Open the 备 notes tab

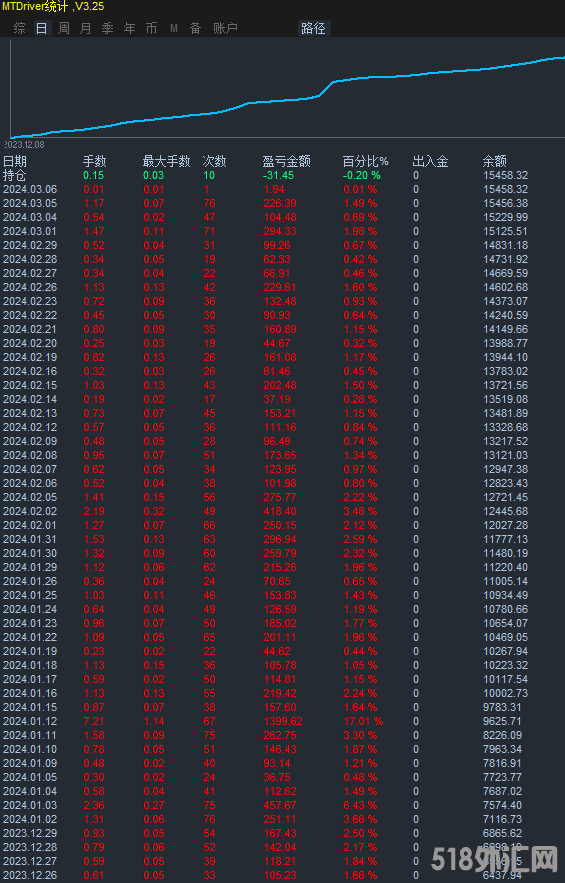pos(195,28)
